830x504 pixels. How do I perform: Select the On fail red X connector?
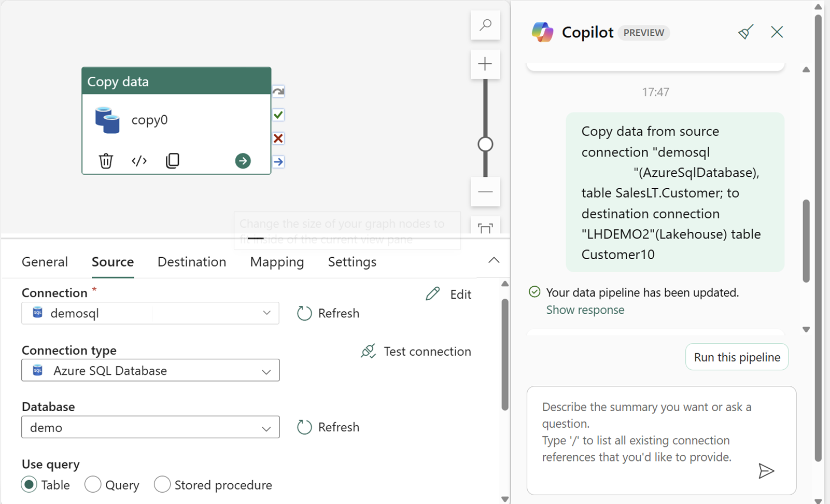(x=278, y=138)
